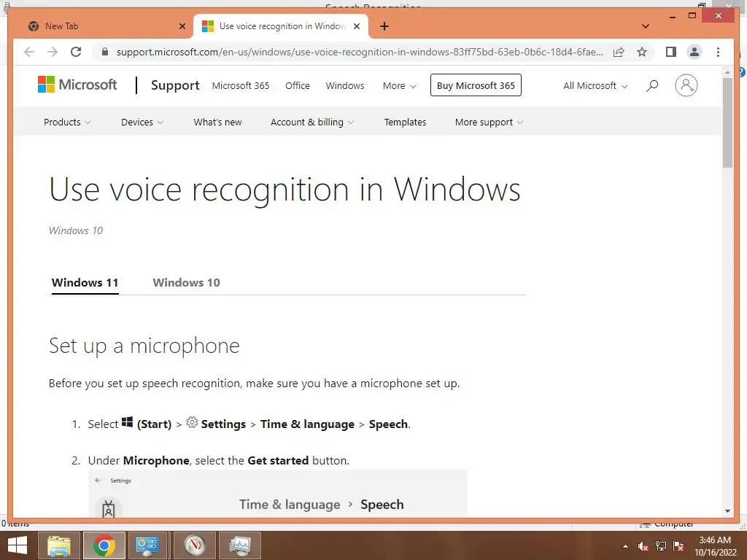Click the muted volume tray icon
This screenshot has height=560, width=747.
(643, 546)
